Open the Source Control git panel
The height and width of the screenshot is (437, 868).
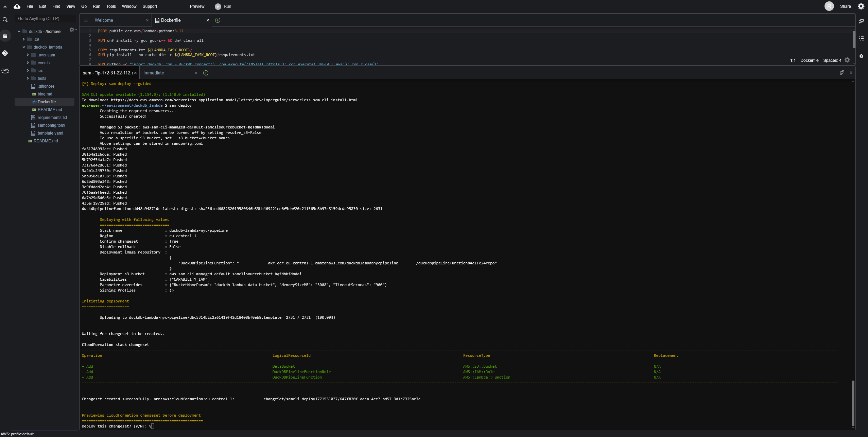(x=5, y=53)
